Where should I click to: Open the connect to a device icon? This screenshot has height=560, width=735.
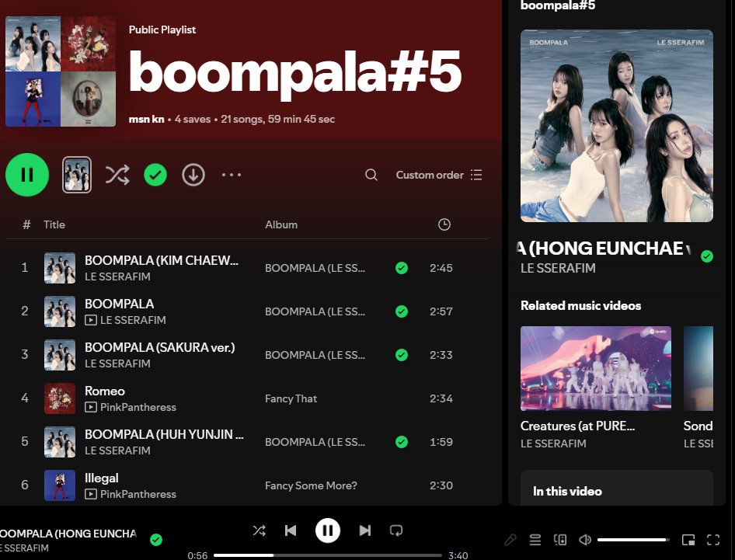pyautogui.click(x=560, y=540)
